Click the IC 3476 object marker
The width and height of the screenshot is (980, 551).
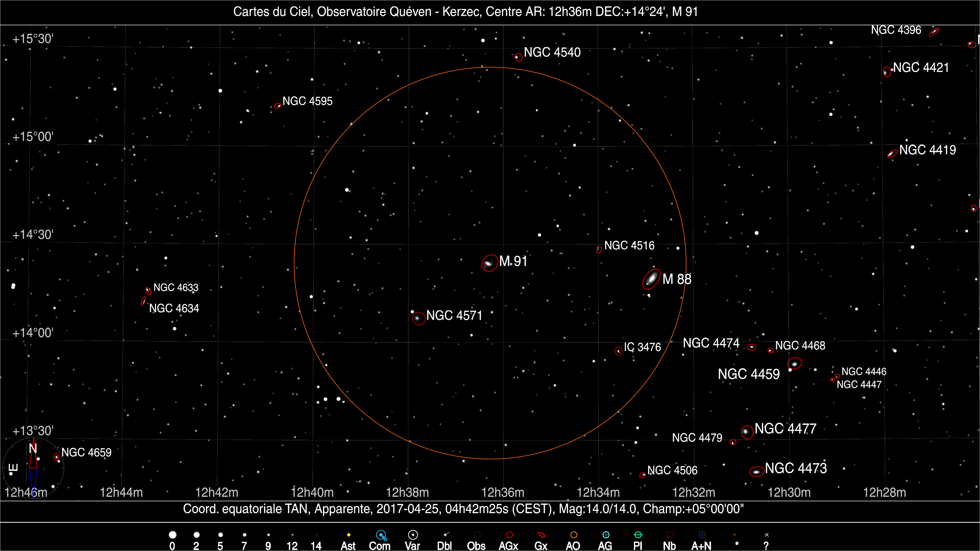click(619, 351)
